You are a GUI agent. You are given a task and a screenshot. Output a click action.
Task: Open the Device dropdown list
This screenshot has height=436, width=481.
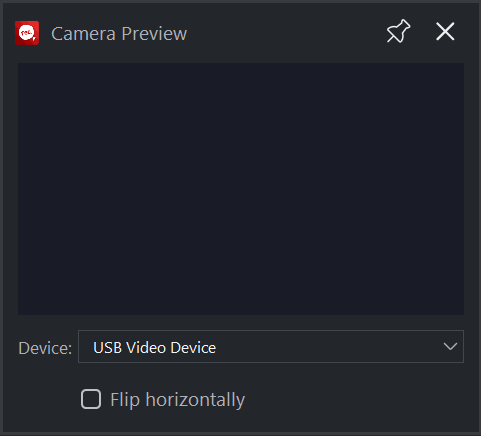(271, 347)
